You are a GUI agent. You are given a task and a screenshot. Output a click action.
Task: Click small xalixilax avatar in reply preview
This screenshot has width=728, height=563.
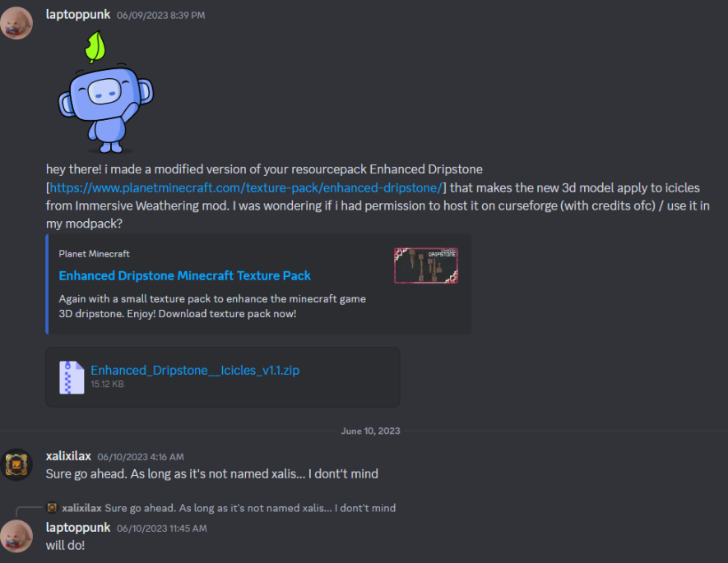[x=52, y=508]
